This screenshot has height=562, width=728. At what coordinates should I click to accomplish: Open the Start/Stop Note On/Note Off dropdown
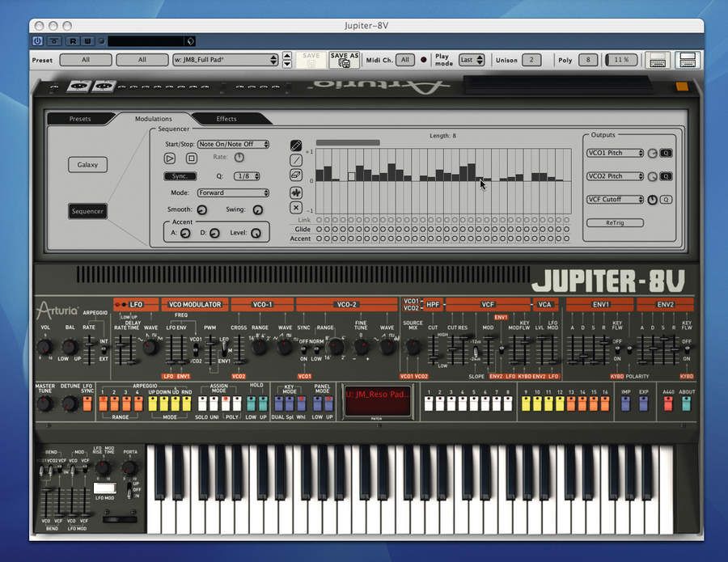[x=234, y=144]
